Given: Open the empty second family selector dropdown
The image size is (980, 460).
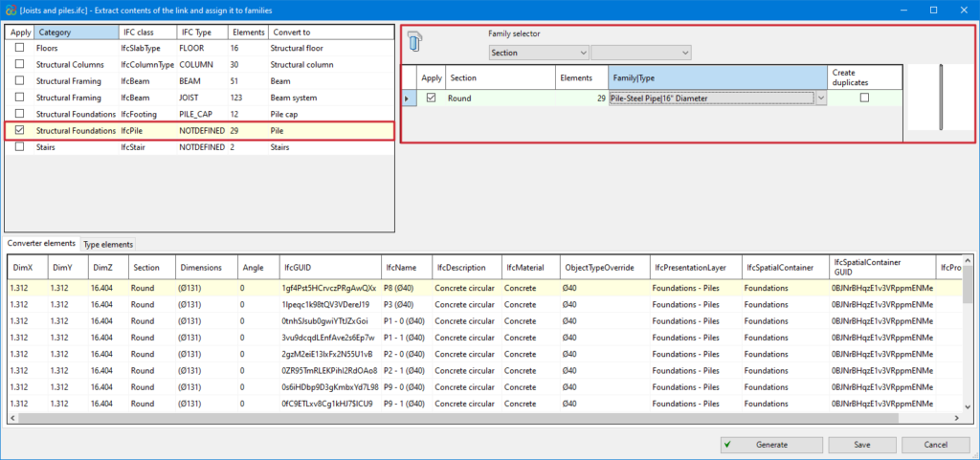Looking at the screenshot, I should (x=641, y=53).
